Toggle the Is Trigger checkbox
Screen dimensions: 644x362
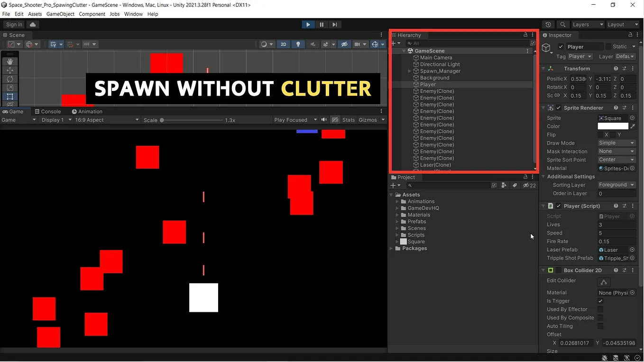pyautogui.click(x=600, y=300)
